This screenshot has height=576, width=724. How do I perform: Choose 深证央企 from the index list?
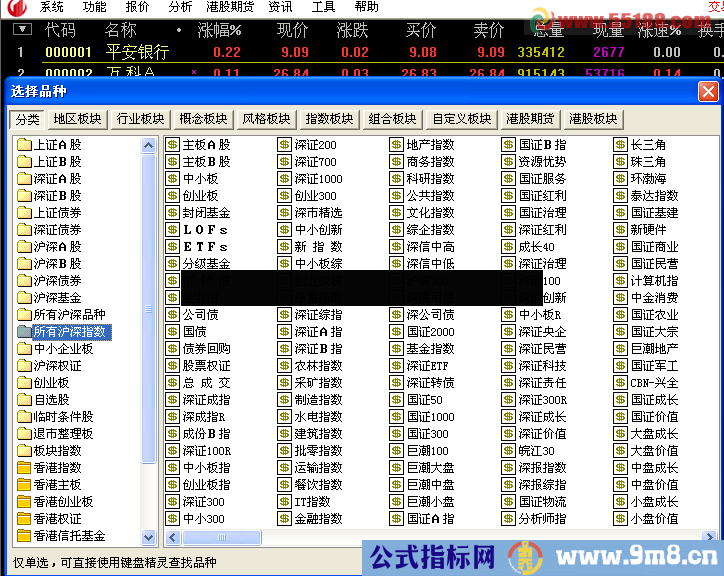pos(542,332)
